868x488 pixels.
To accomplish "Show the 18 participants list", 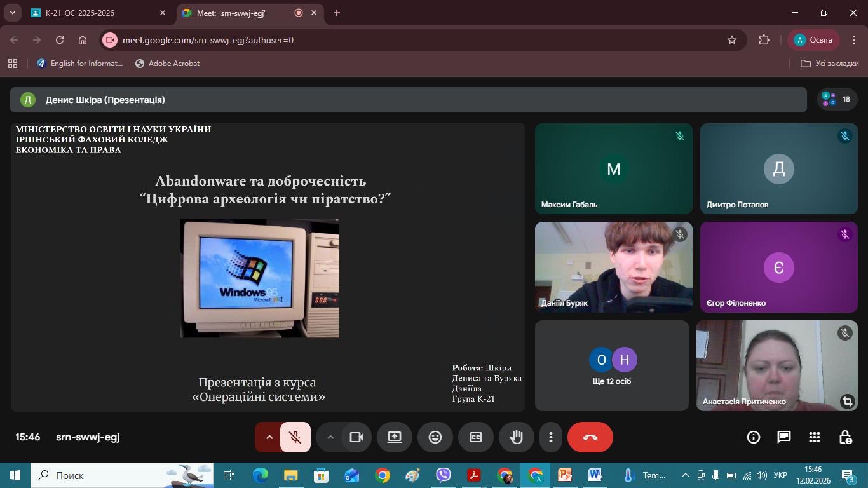I will (x=837, y=99).
